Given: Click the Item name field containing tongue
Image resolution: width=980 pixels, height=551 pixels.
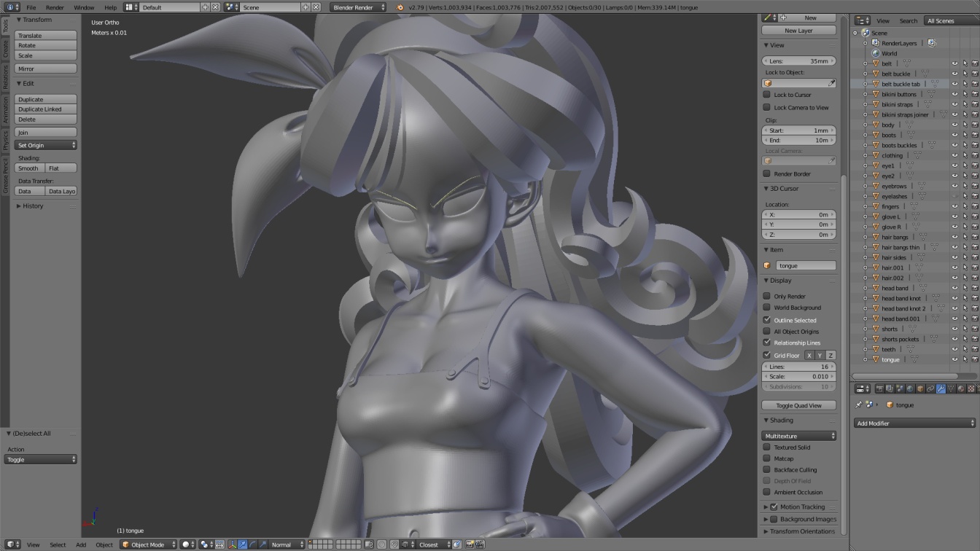Looking at the screenshot, I should 806,265.
